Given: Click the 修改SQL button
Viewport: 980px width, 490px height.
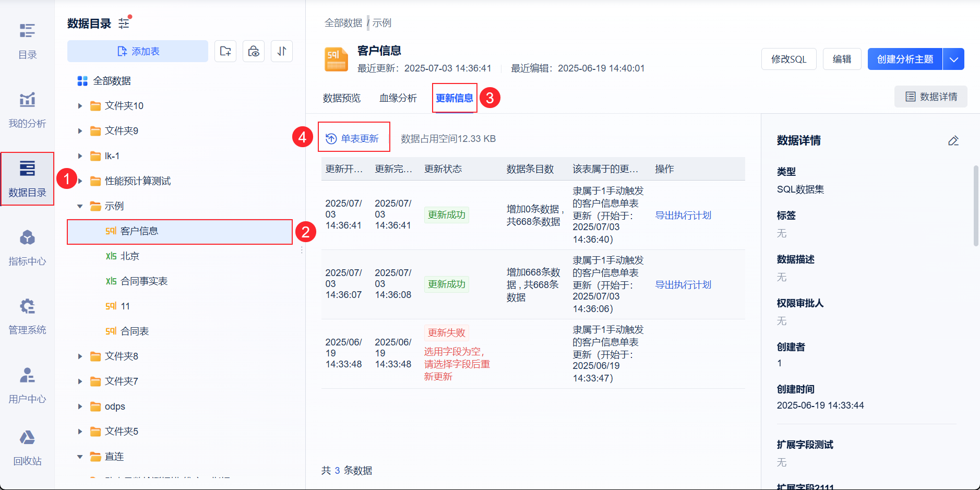Looking at the screenshot, I should (788, 59).
